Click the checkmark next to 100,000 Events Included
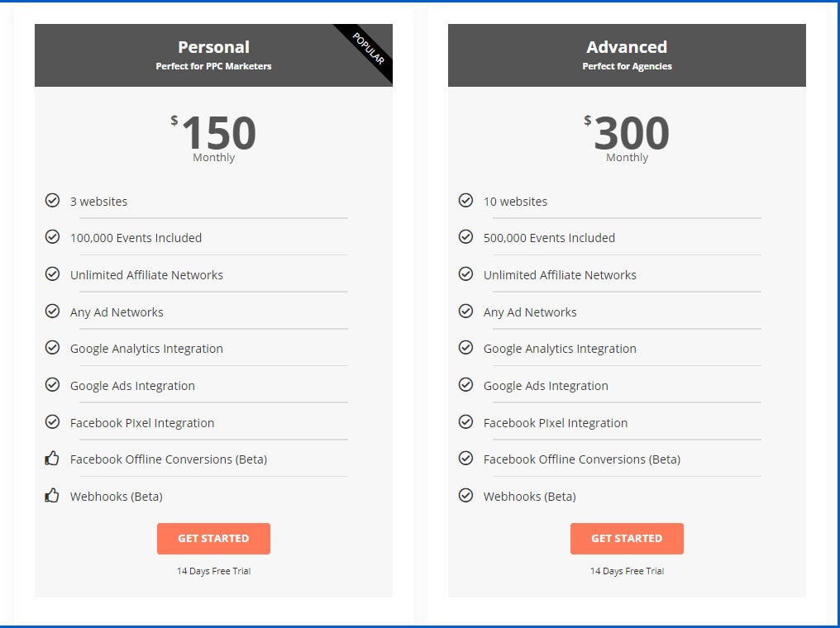 53,237
